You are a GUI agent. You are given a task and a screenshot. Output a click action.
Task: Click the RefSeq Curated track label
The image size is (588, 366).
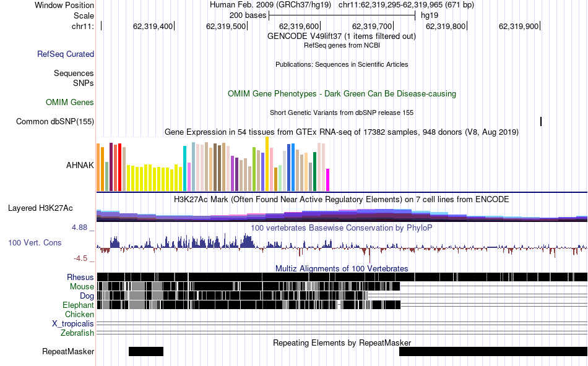(66, 54)
